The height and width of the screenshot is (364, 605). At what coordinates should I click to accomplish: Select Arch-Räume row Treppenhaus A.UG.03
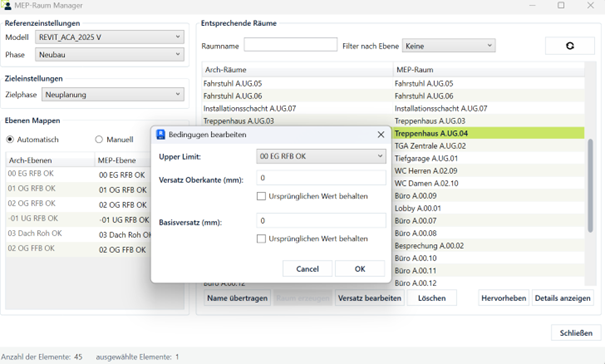click(297, 121)
